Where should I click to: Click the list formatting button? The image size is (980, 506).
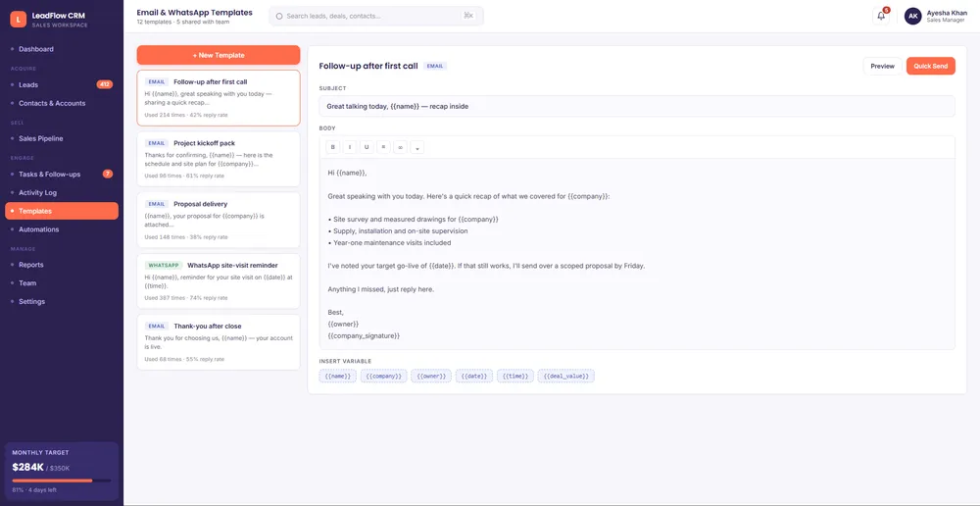[x=383, y=147]
